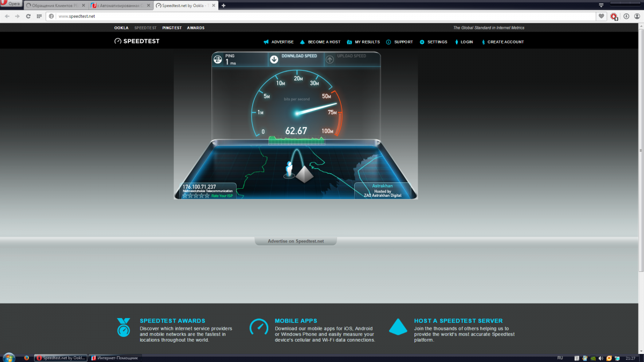
Task: Click the 62.67 download speed reading
Action: (x=296, y=131)
